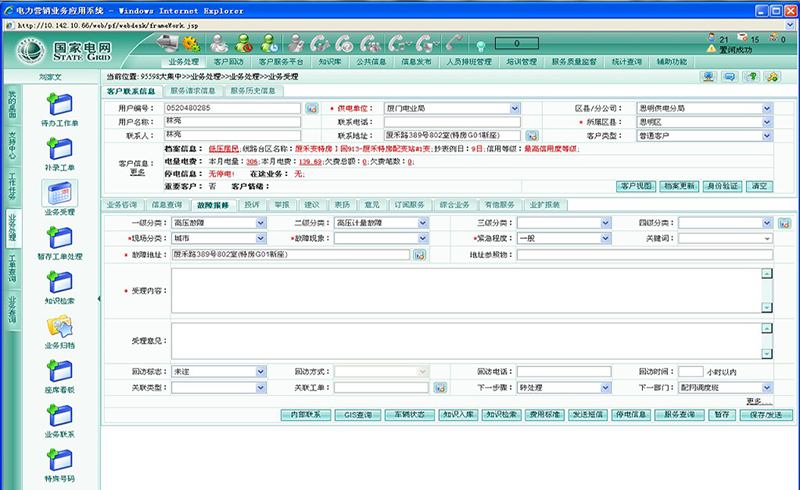Expand the 紧急程度 dropdown
Image resolution: width=800 pixels, height=490 pixels.
pyautogui.click(x=605, y=239)
